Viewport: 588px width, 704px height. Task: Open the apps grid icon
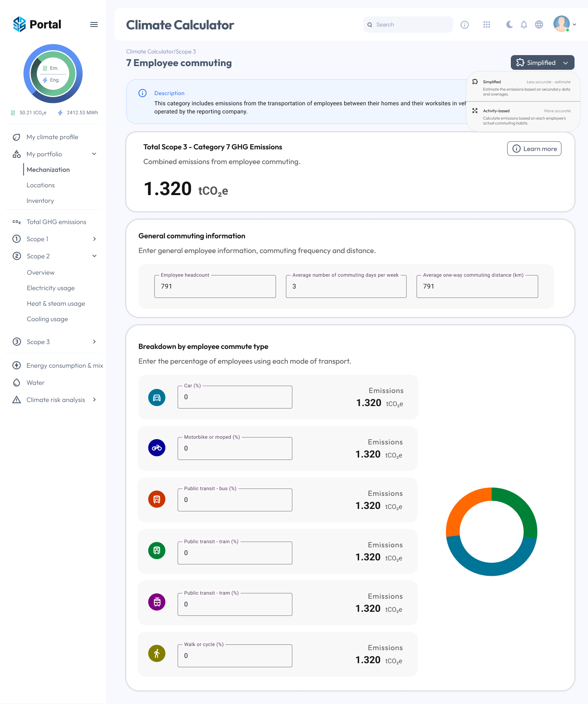pyautogui.click(x=486, y=24)
